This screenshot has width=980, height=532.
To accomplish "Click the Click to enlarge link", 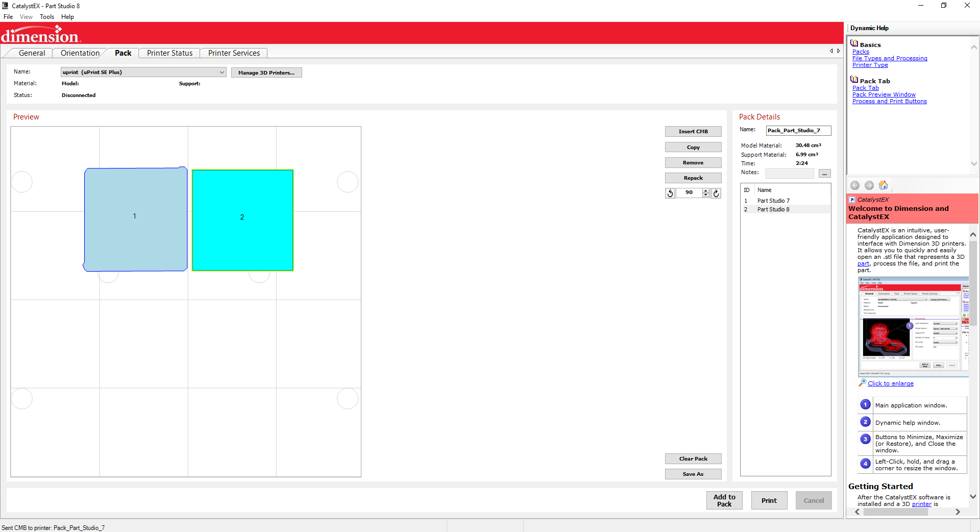I will pos(891,383).
